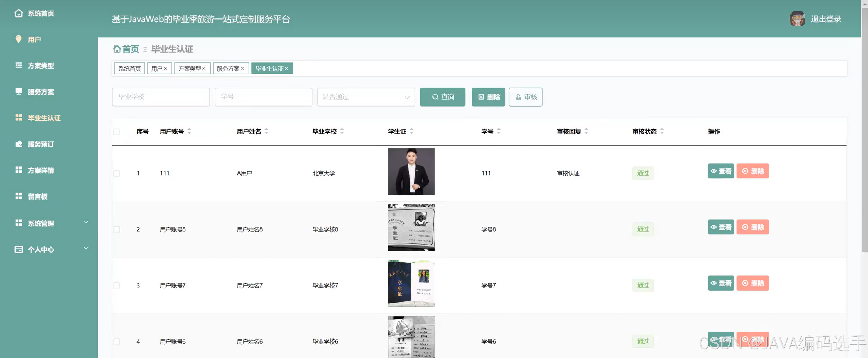Click sort arrows on 用户账号 column
Viewport: 868px width, 358px height.
(189, 131)
